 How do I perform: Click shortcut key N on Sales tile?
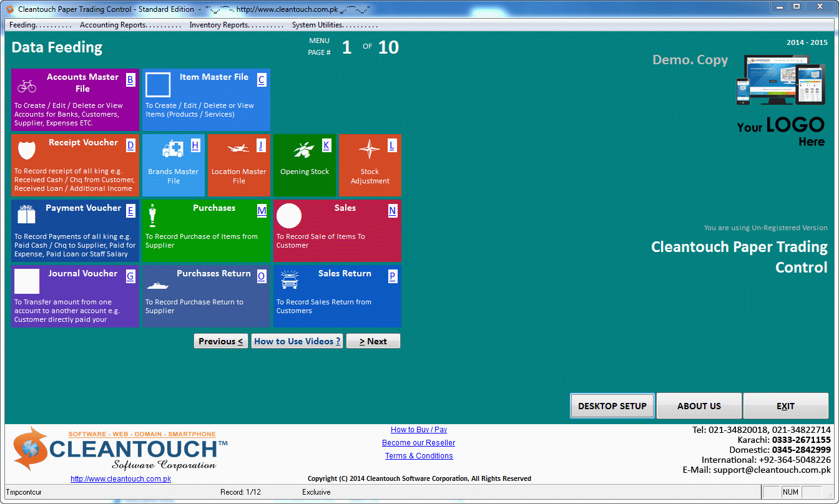[x=393, y=211]
